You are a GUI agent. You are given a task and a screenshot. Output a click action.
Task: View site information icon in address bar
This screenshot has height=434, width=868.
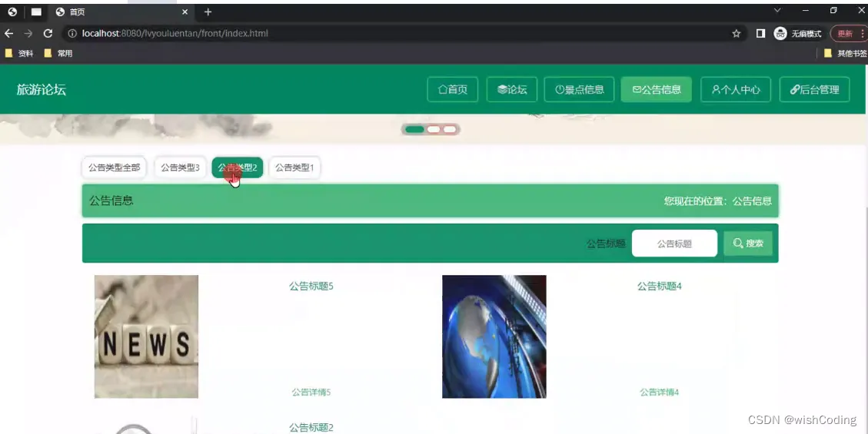coord(72,34)
